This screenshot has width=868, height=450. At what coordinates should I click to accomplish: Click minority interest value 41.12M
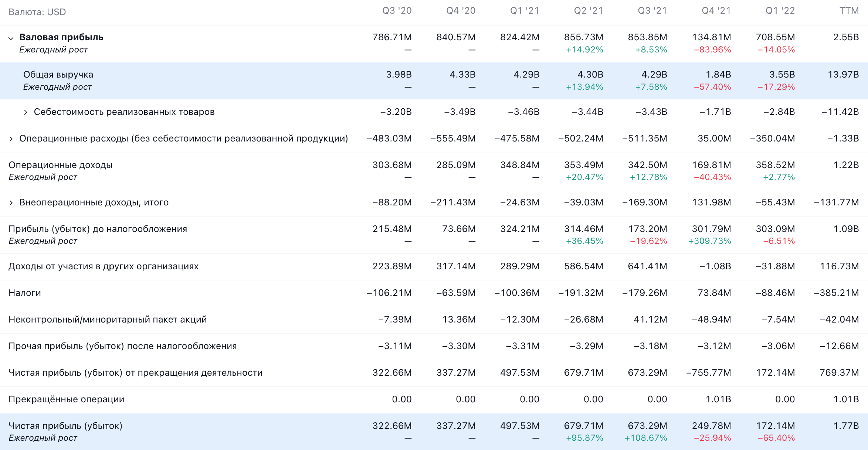click(651, 320)
